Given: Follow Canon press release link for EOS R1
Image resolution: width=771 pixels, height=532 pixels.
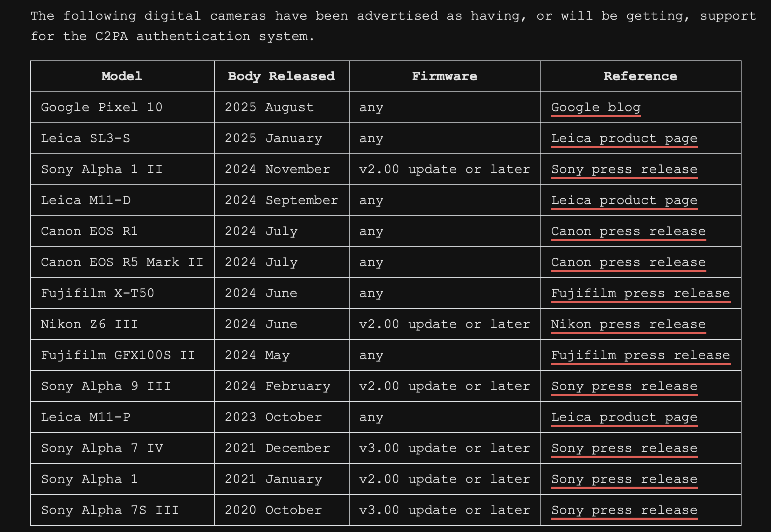Looking at the screenshot, I should tap(628, 231).
